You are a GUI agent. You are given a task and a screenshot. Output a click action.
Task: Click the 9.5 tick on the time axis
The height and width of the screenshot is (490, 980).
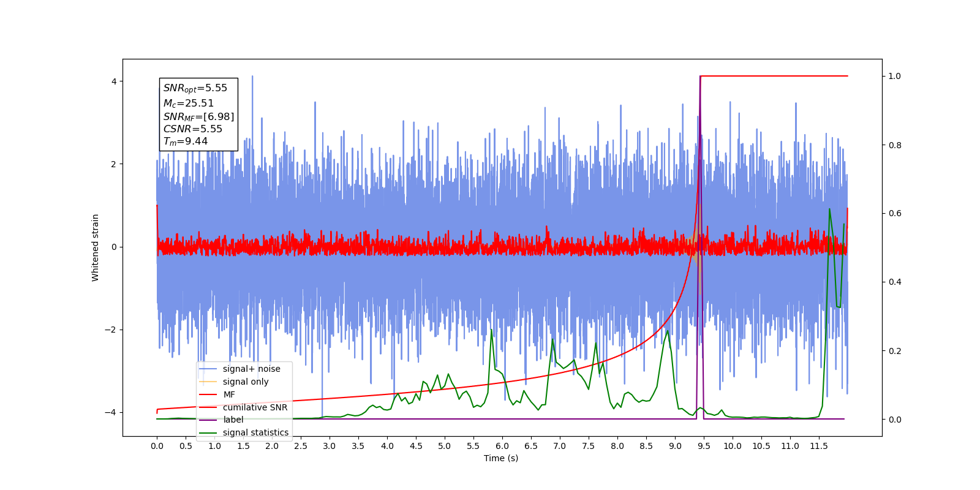[704, 446]
